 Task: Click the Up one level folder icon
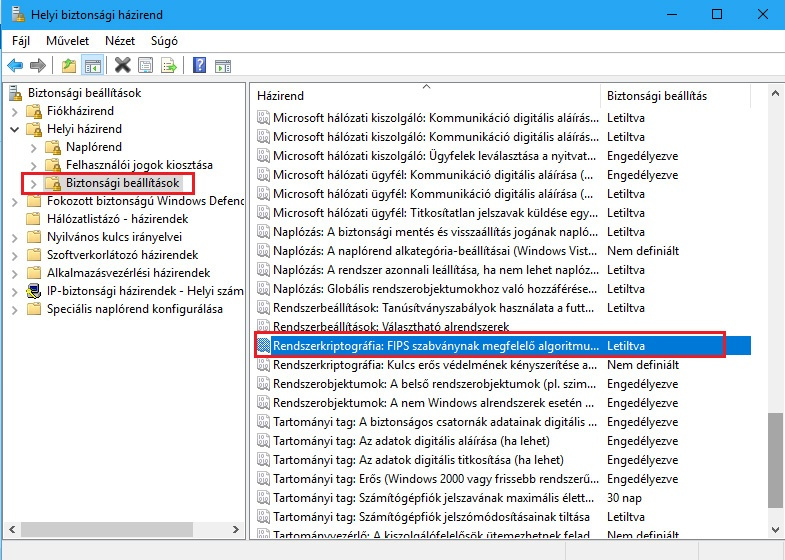(x=69, y=66)
